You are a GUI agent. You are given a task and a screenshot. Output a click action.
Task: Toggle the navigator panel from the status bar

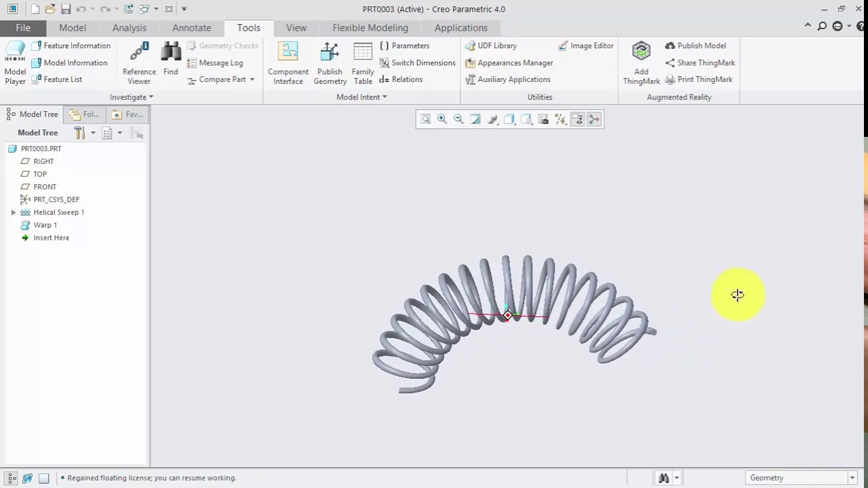(12, 478)
